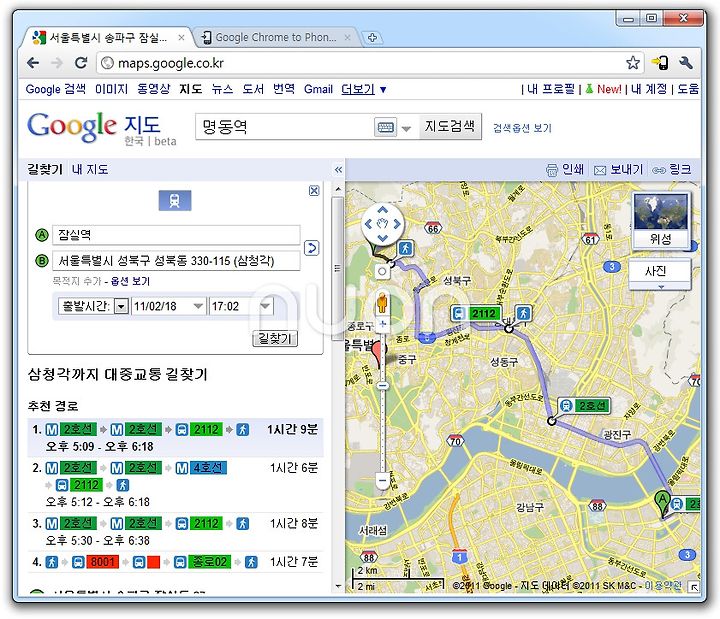The height and width of the screenshot is (619, 720).
Task: Open 옵션 보기 link
Action: (x=130, y=281)
